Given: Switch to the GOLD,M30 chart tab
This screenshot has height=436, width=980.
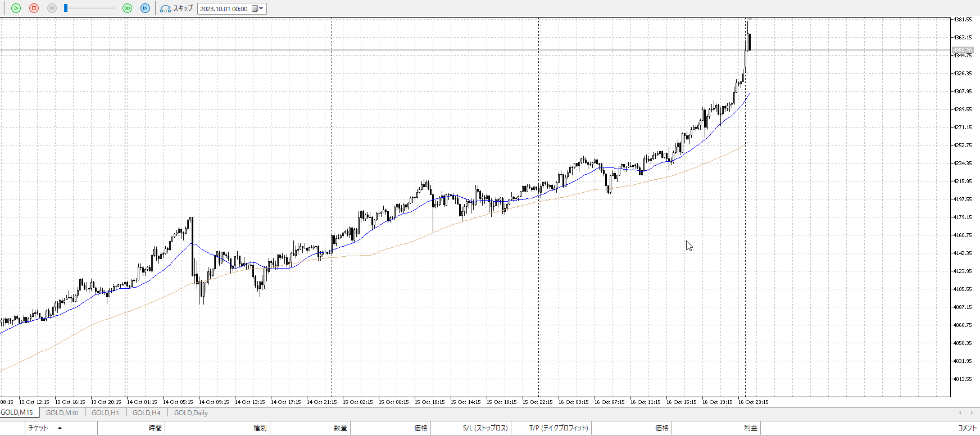Looking at the screenshot, I should [x=62, y=413].
